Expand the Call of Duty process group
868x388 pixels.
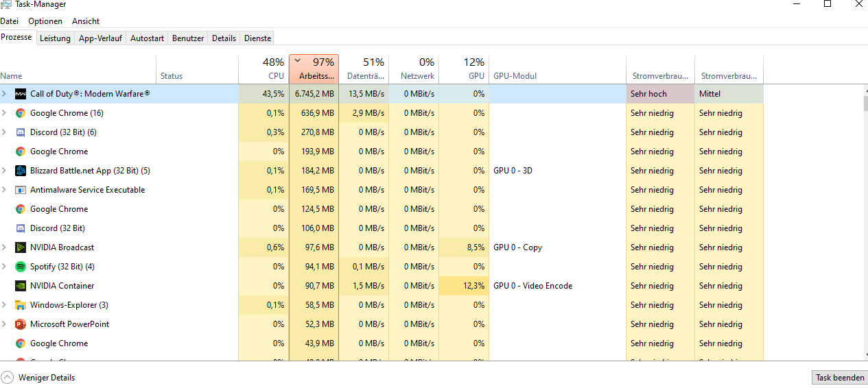(x=4, y=94)
